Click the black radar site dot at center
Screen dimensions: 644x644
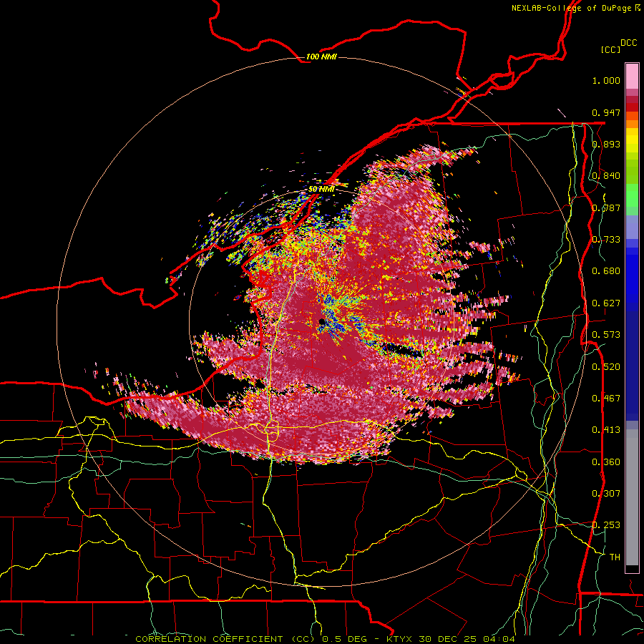322,322
